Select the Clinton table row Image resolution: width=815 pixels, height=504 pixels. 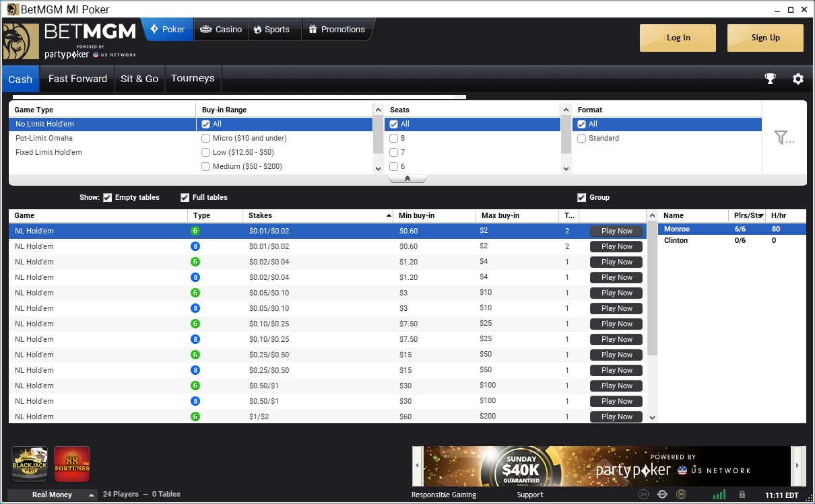731,240
